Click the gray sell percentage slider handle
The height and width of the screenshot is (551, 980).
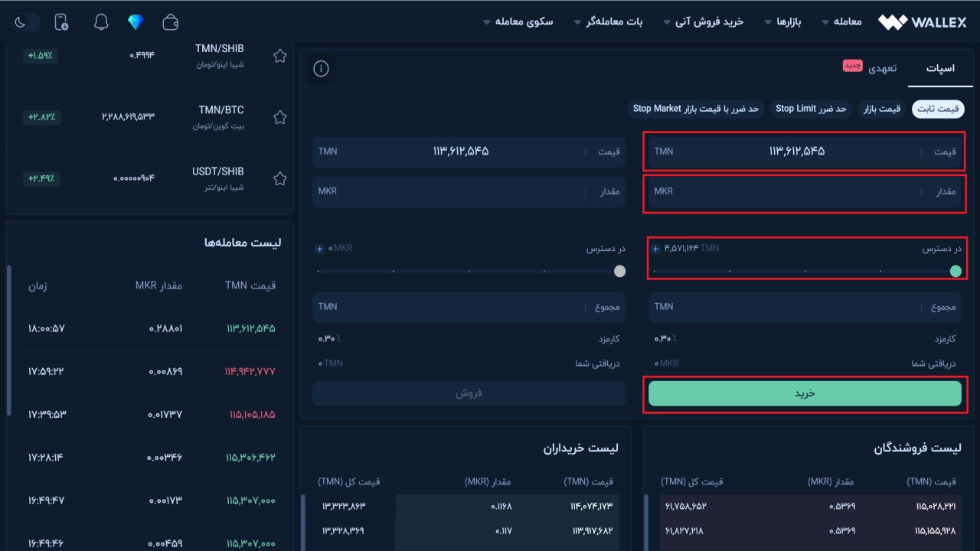pos(620,271)
